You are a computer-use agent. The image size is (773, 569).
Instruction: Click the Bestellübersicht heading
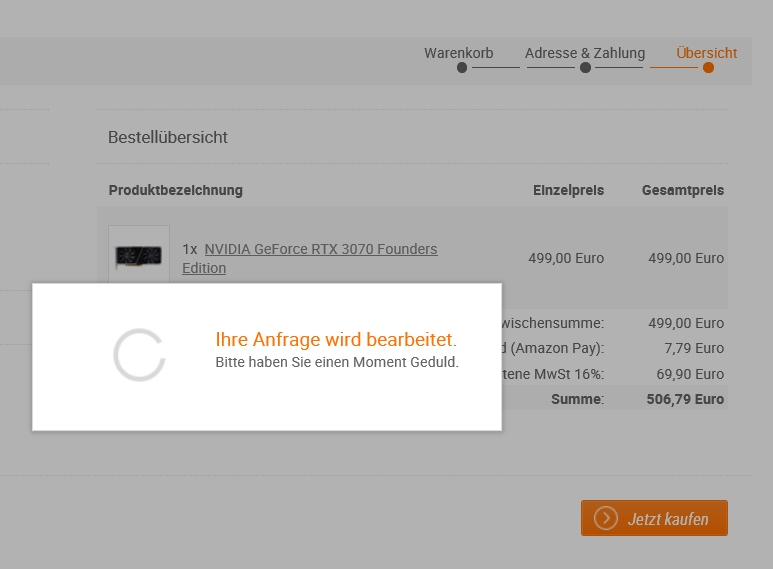(x=168, y=137)
